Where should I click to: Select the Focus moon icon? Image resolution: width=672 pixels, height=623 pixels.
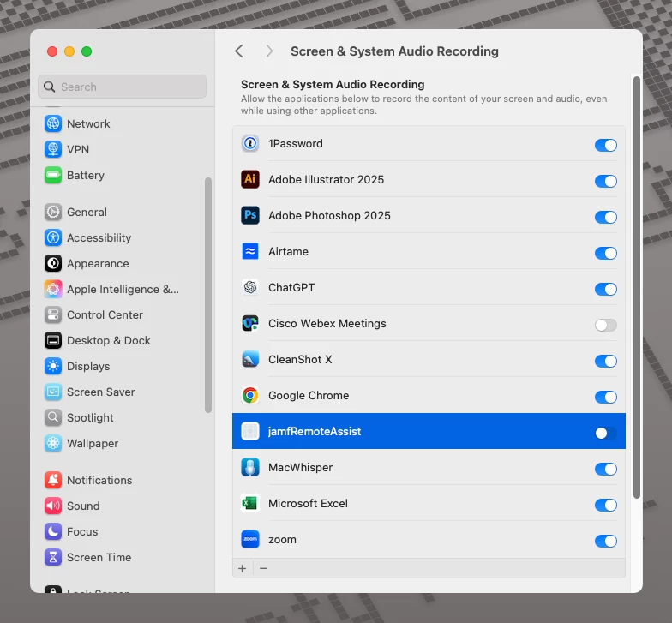(53, 531)
